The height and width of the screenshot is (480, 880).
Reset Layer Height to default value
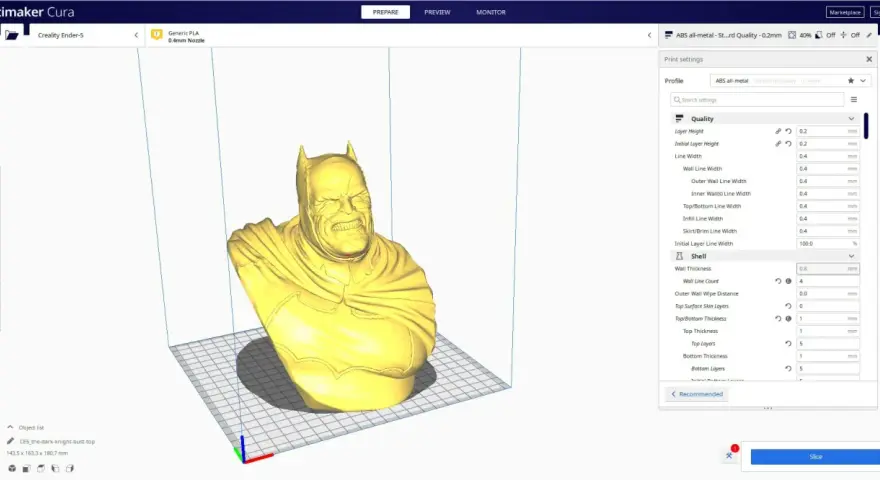(x=789, y=131)
